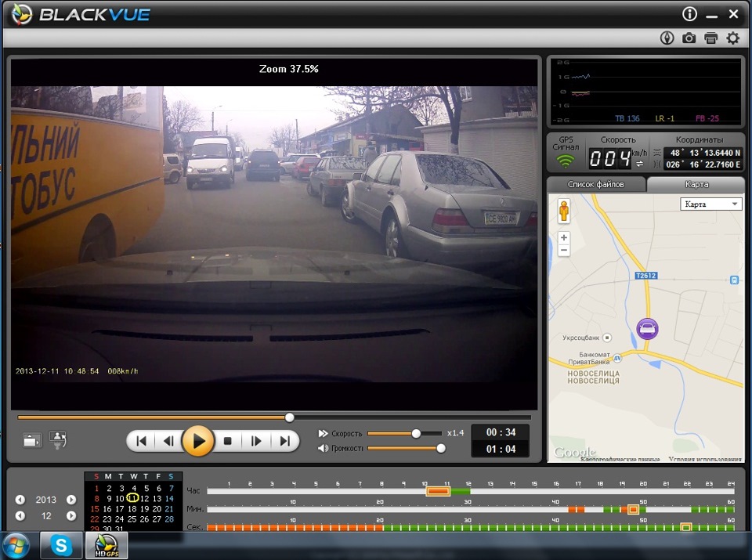Open the Карта map type dropdown
752x560 pixels.
tap(710, 204)
